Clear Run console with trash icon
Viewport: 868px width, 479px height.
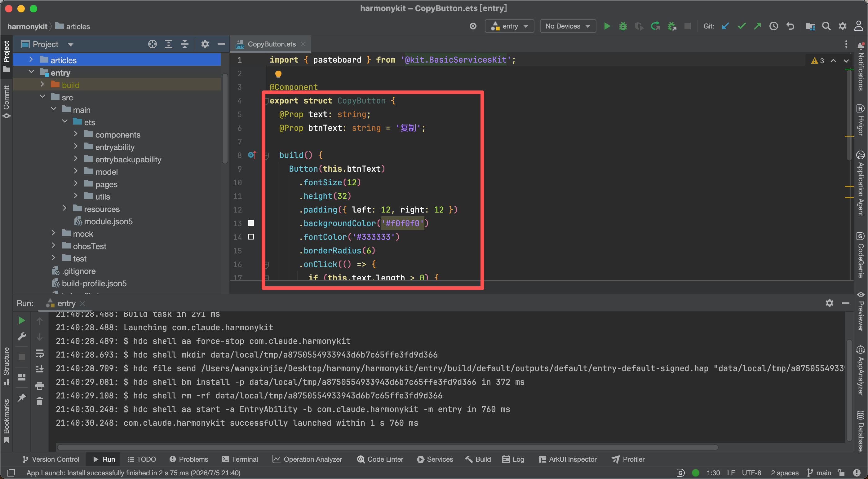[40, 401]
